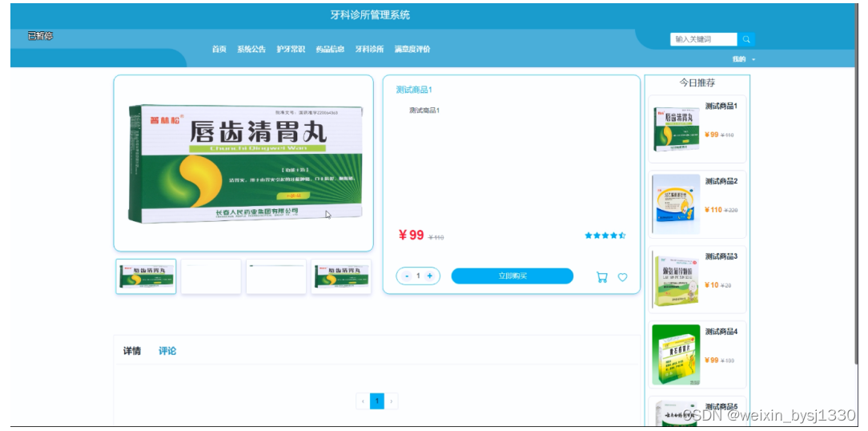Open 药品信息 menu item
Viewport: 868px width, 431px height.
[330, 49]
